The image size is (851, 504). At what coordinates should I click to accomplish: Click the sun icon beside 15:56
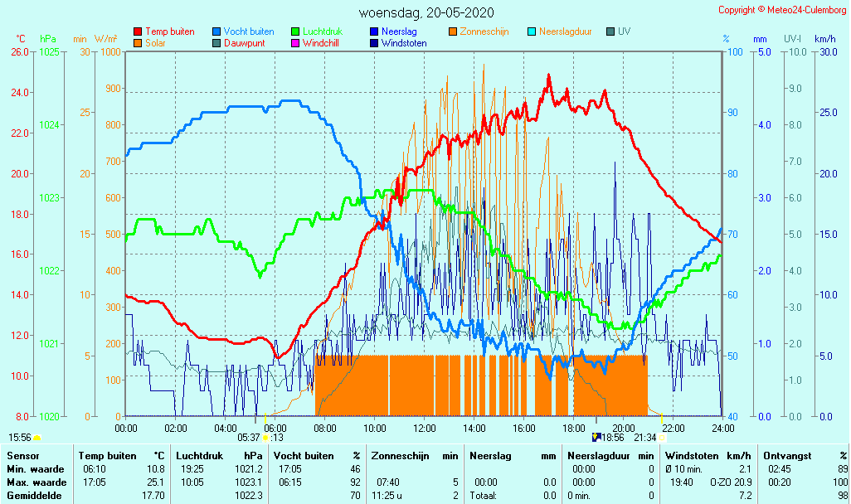pos(37,437)
